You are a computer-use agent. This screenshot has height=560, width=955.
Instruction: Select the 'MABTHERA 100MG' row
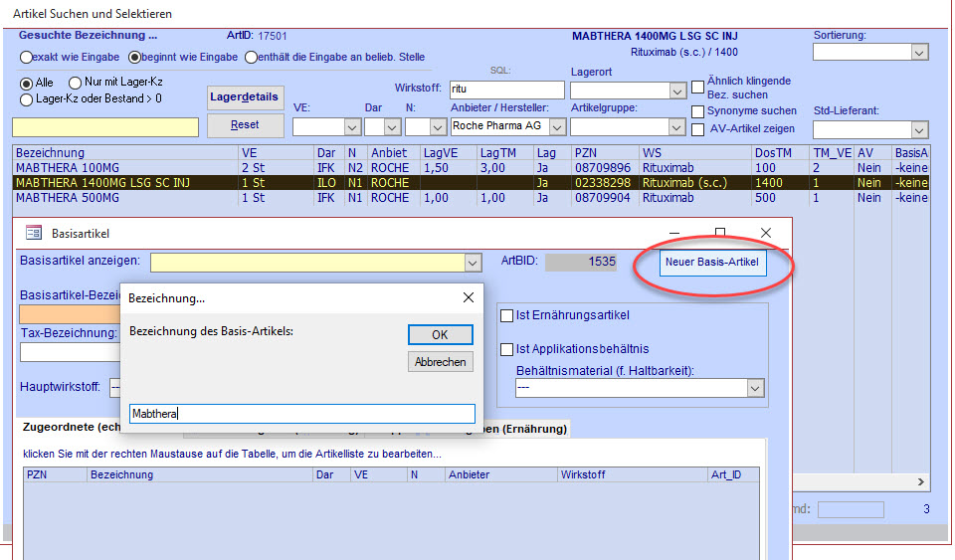[x=471, y=168]
